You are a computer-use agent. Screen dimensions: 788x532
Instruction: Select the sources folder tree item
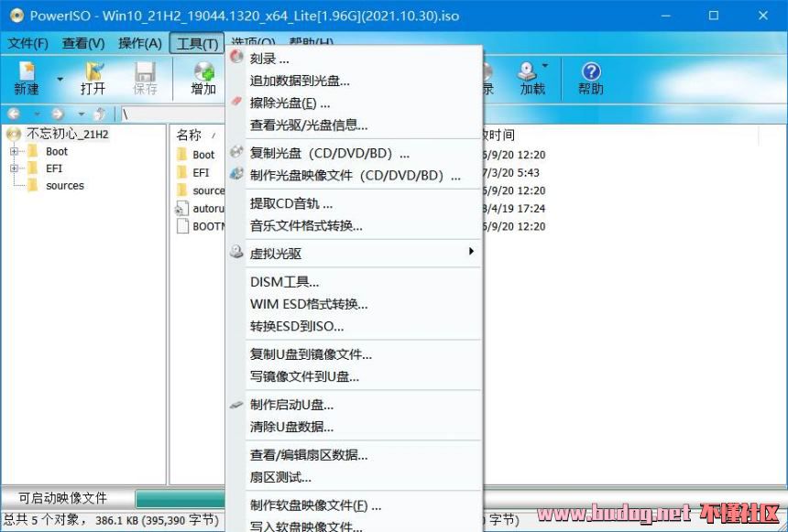point(65,185)
